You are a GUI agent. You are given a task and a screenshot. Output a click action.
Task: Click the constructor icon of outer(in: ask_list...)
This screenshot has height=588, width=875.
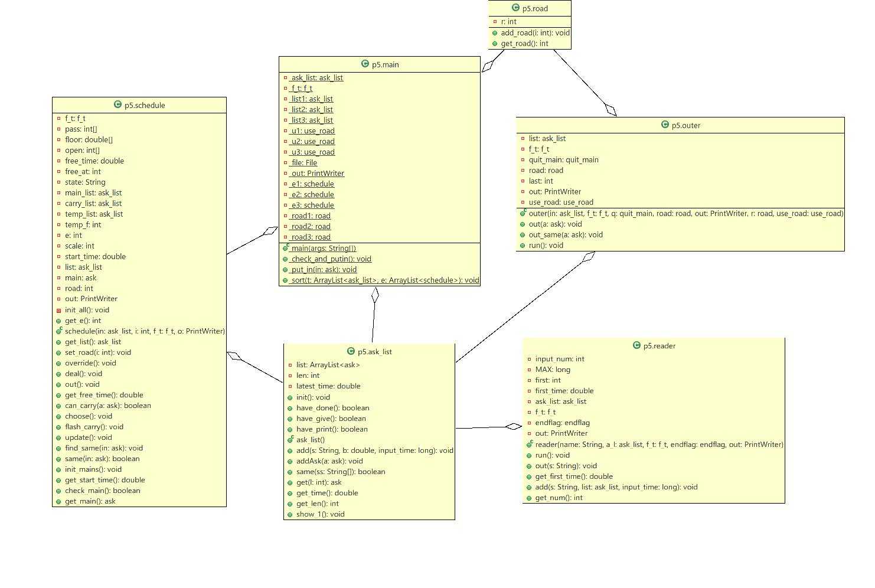[523, 213]
